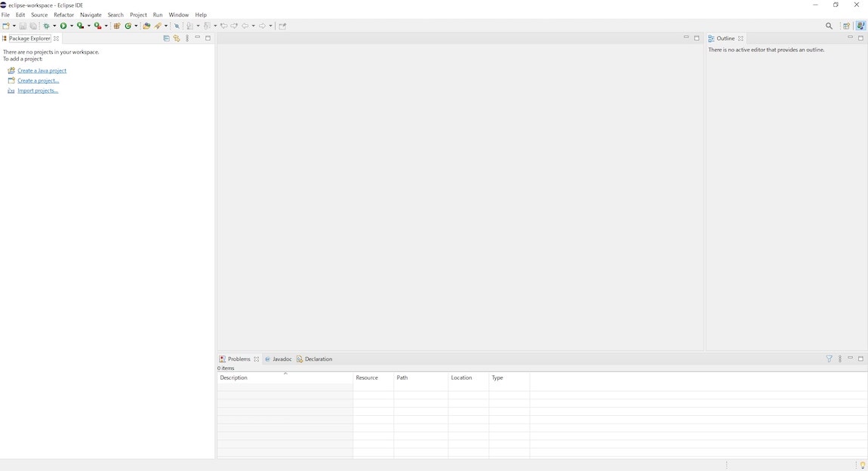Toggle the Skip All Breakpoints icon

(x=177, y=26)
